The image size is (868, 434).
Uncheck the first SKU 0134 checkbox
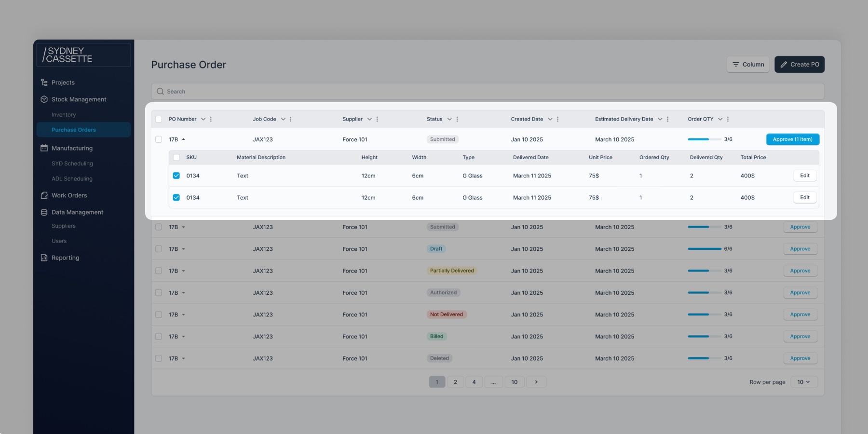tap(176, 176)
